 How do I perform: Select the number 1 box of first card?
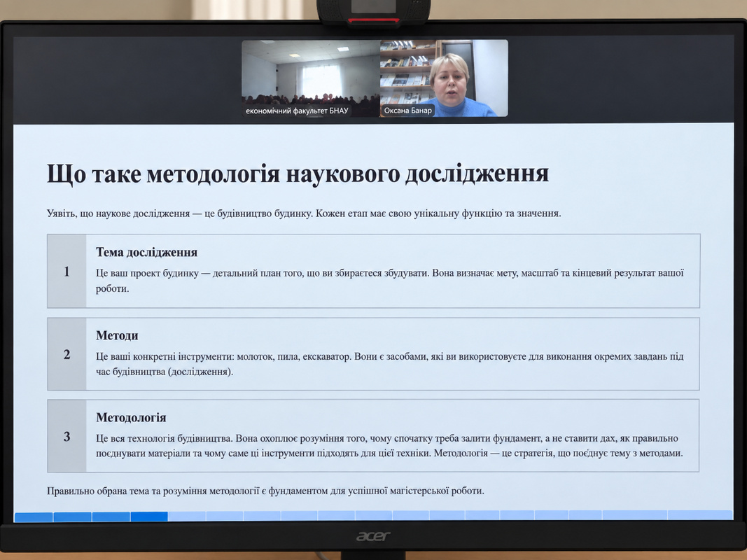click(x=67, y=271)
